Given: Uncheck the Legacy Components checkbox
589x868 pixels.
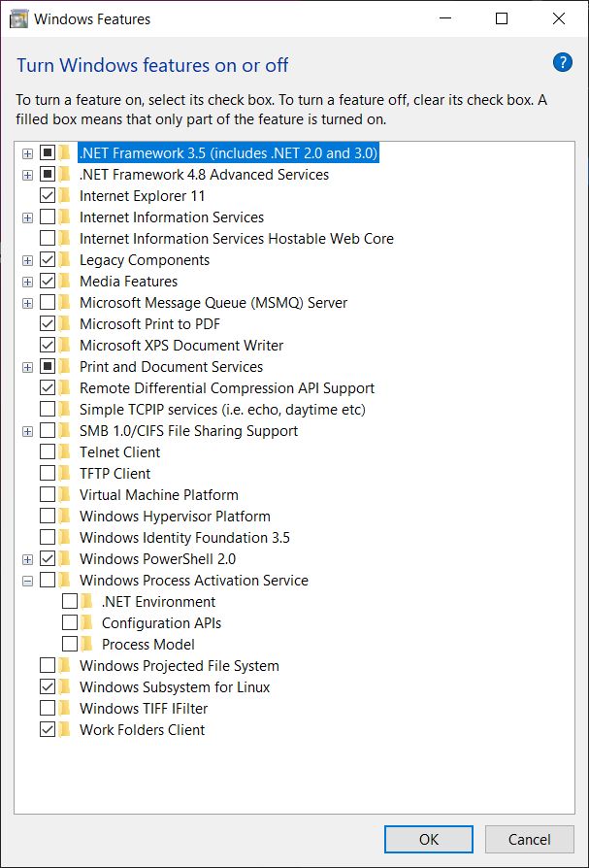Looking at the screenshot, I should [x=48, y=259].
